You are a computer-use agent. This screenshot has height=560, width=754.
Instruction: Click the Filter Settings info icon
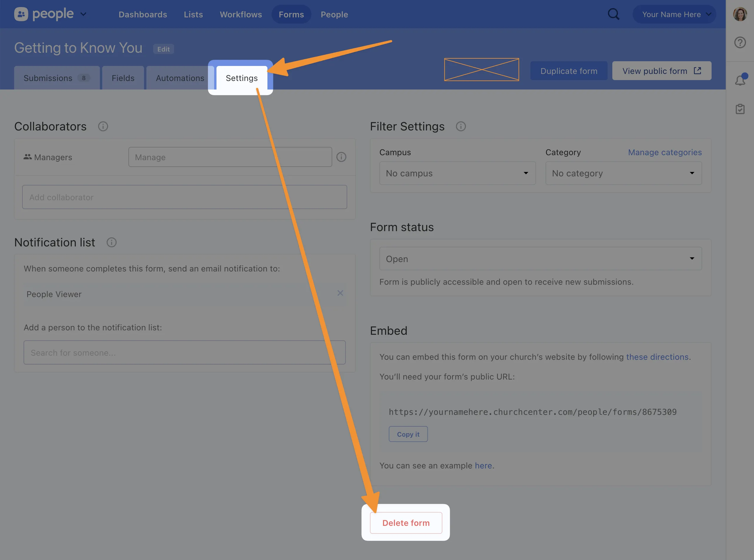(460, 126)
